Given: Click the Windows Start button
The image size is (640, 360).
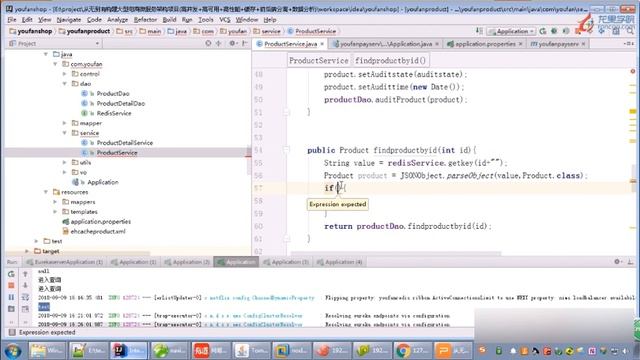Looking at the screenshot, I should tap(13, 351).
